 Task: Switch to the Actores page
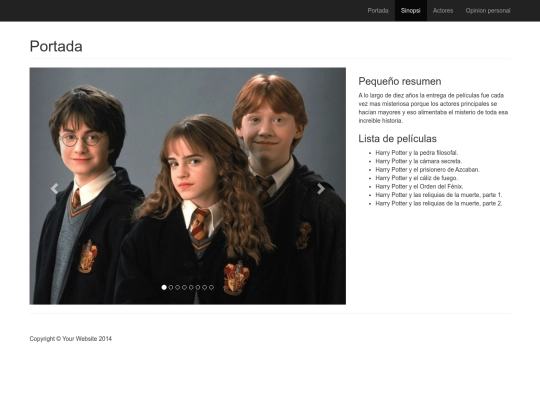coord(443,11)
